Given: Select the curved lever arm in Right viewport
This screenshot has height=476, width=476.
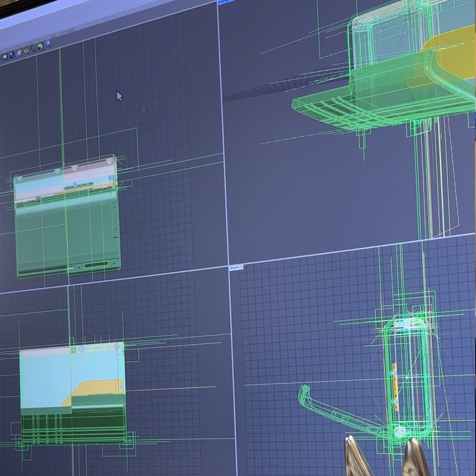Looking at the screenshot, I should coord(333,409).
